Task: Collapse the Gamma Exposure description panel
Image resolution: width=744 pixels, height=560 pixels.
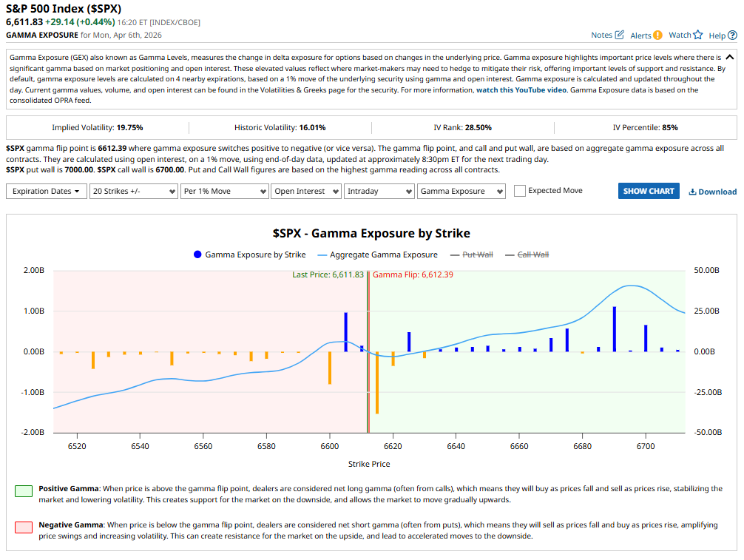Action: 729,57
